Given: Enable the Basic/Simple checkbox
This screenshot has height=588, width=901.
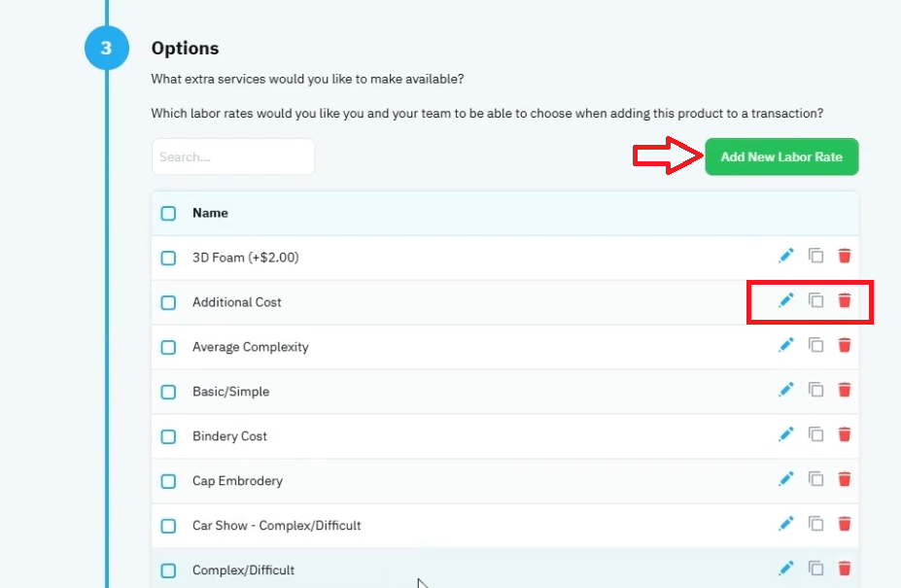Looking at the screenshot, I should tap(168, 392).
